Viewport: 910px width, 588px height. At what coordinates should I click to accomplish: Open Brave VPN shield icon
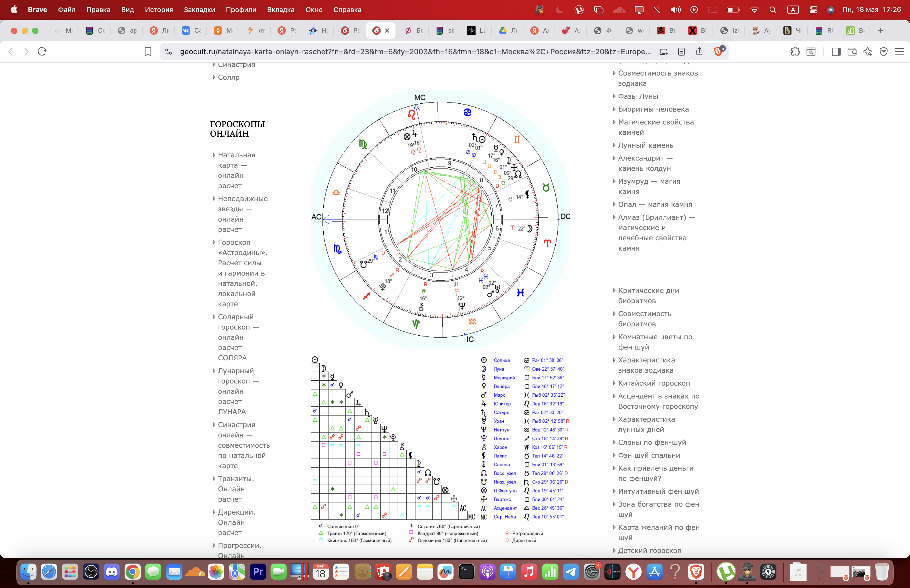884,52
